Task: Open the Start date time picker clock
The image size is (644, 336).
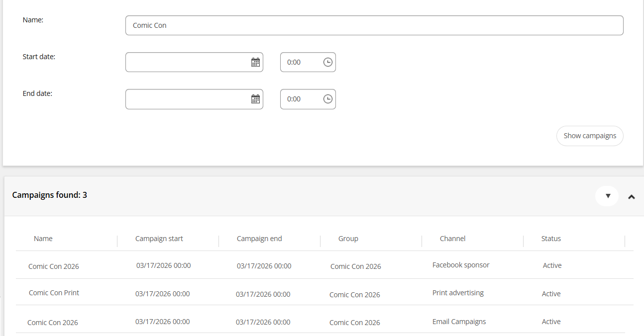Action: tap(328, 62)
